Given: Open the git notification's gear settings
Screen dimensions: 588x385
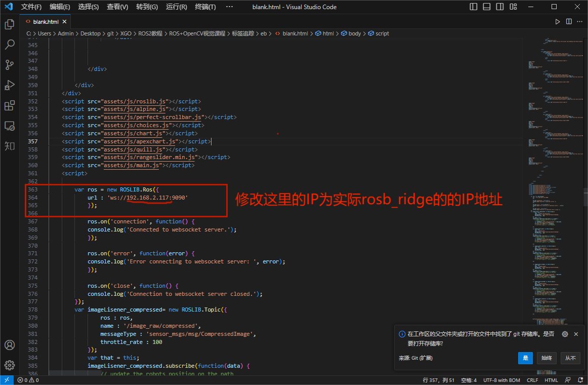Looking at the screenshot, I should [x=565, y=334].
